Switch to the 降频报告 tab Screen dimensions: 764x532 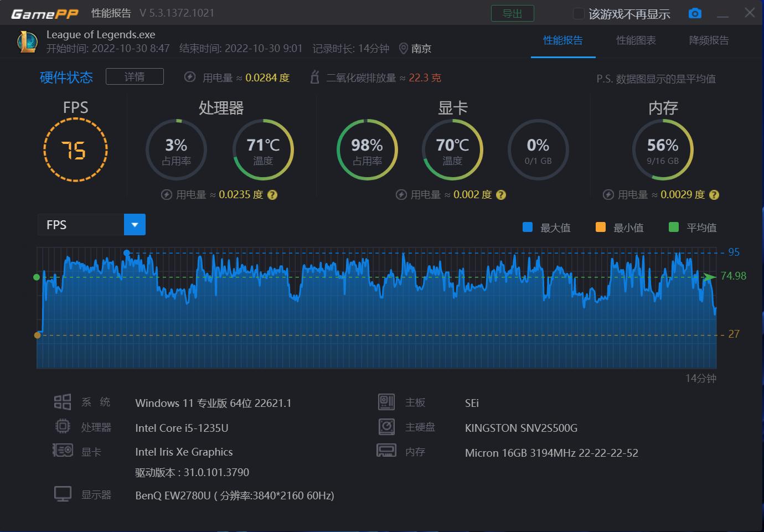[709, 40]
